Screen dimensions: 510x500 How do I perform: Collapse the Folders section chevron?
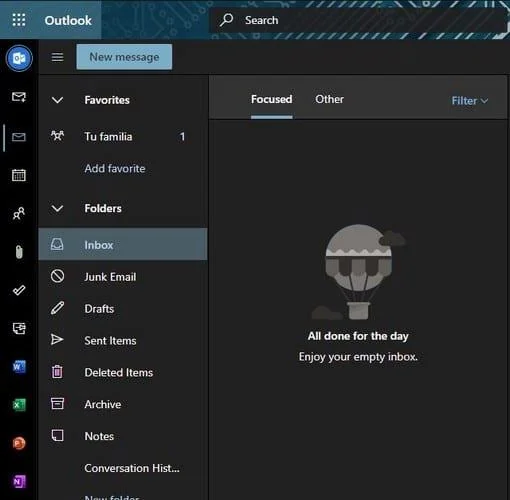click(57, 209)
